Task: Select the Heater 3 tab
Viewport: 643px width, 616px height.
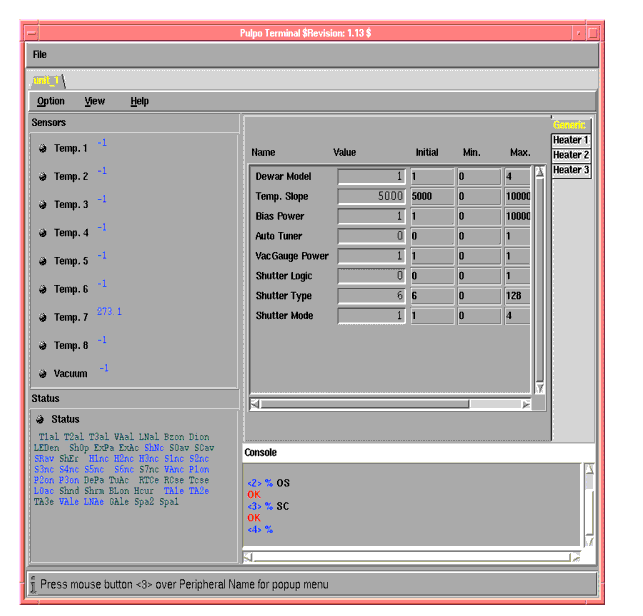Action: point(571,170)
